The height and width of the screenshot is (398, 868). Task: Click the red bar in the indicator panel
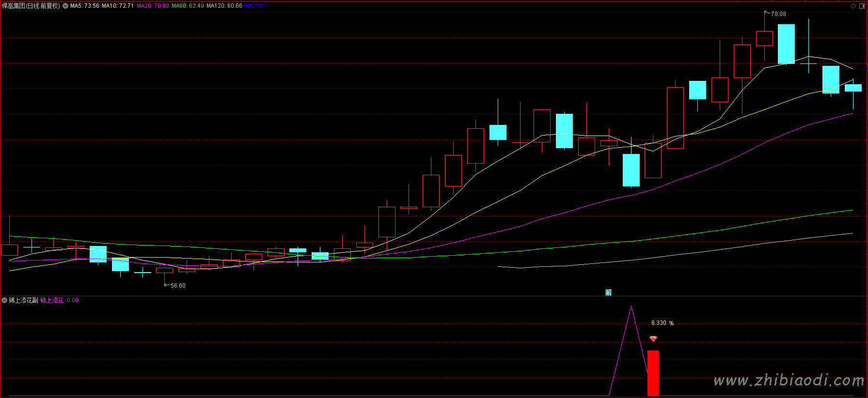tap(653, 373)
